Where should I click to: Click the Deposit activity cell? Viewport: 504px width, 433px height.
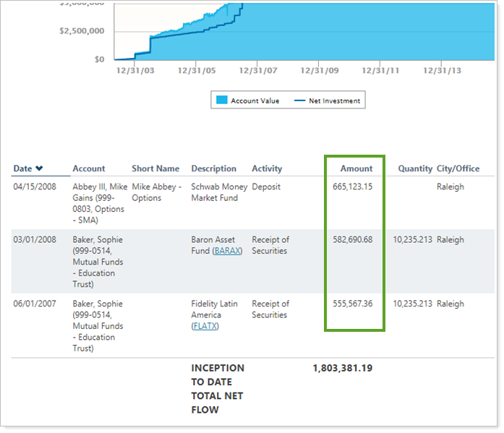point(266,187)
